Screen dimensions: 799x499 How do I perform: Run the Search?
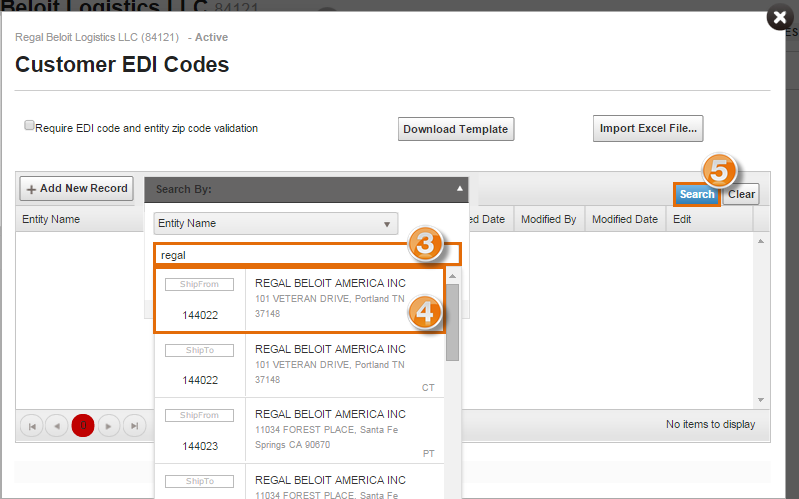[x=697, y=194]
